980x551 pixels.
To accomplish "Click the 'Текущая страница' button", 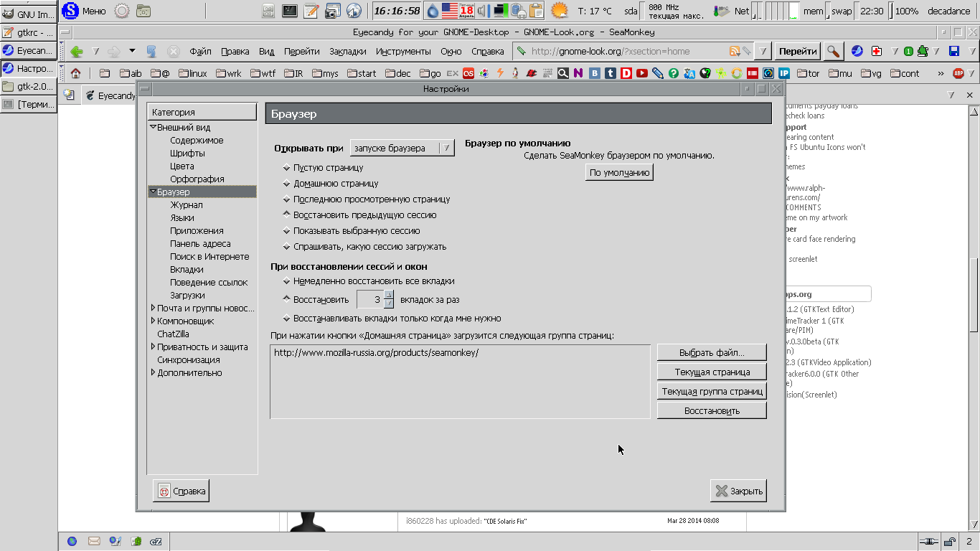I will (x=712, y=372).
